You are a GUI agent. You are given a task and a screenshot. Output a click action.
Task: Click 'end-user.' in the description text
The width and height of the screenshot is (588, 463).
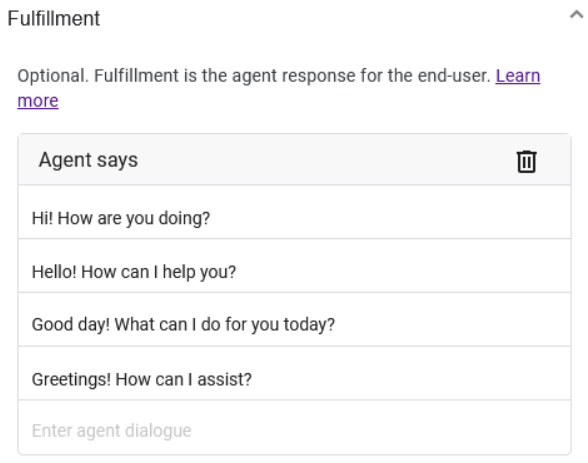pos(454,76)
